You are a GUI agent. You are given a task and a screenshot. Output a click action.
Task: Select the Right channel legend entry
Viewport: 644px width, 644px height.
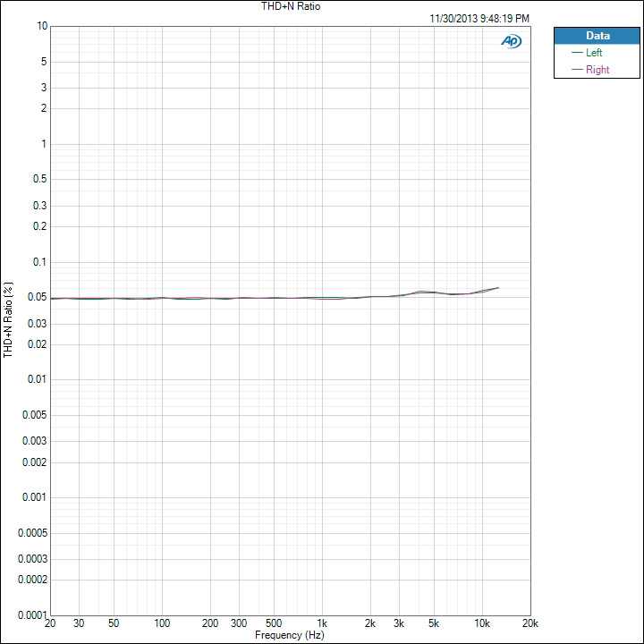click(597, 70)
